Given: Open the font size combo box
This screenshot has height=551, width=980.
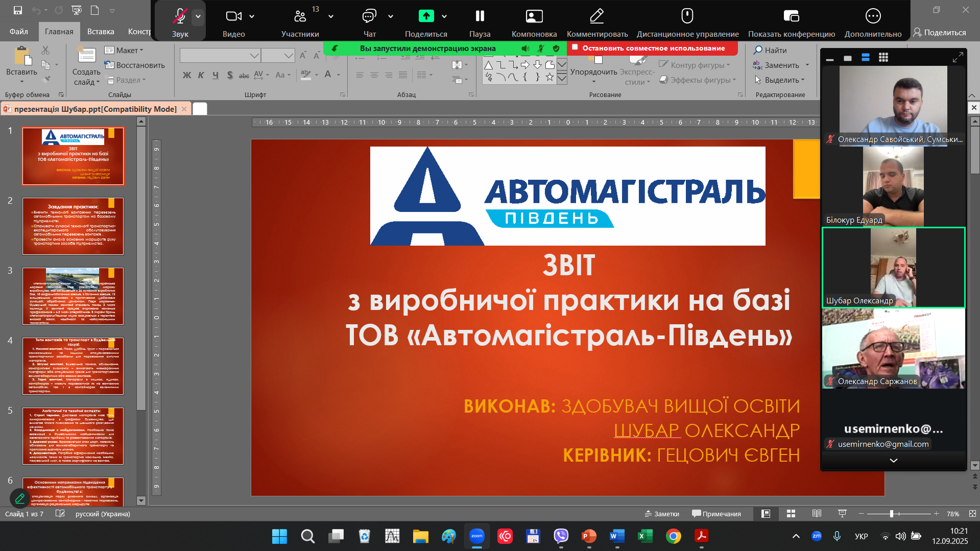Looking at the screenshot, I should (278, 55).
